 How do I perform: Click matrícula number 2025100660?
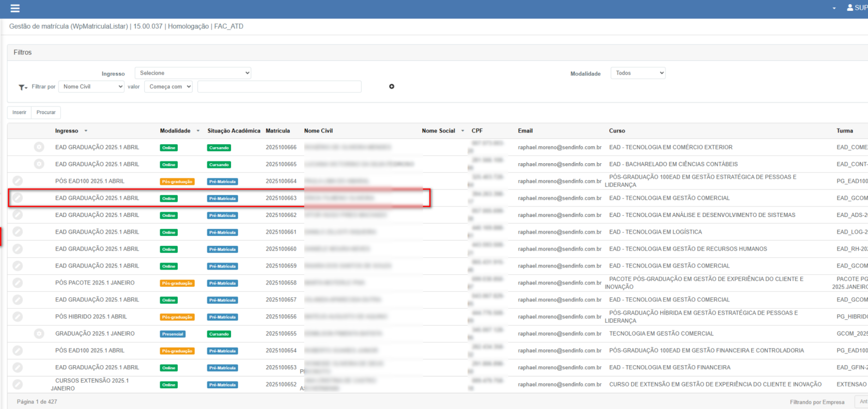point(281,249)
